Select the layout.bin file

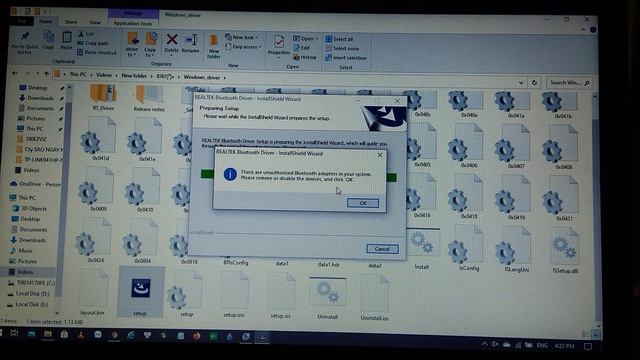click(92, 293)
